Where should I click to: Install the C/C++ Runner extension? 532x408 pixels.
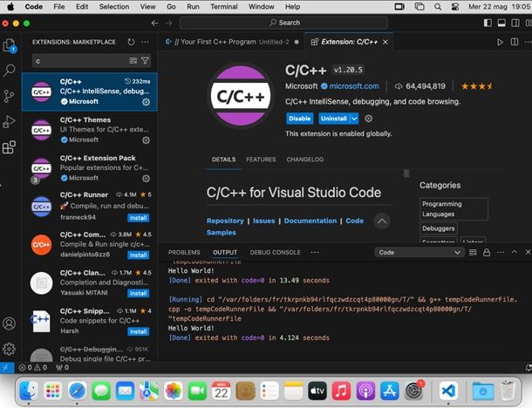(139, 217)
